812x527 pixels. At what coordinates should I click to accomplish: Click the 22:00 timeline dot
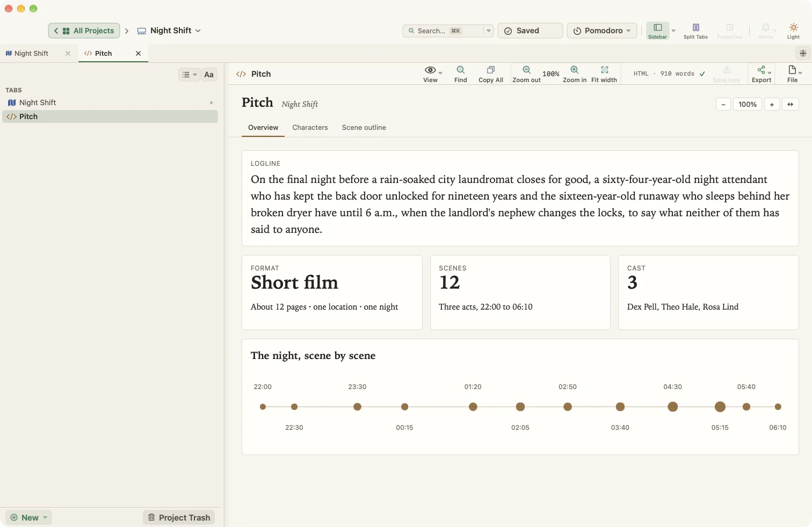(263, 407)
